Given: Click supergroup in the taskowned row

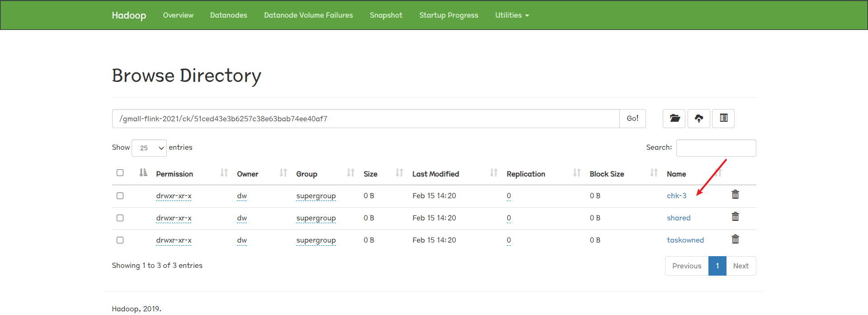Looking at the screenshot, I should 316,240.
